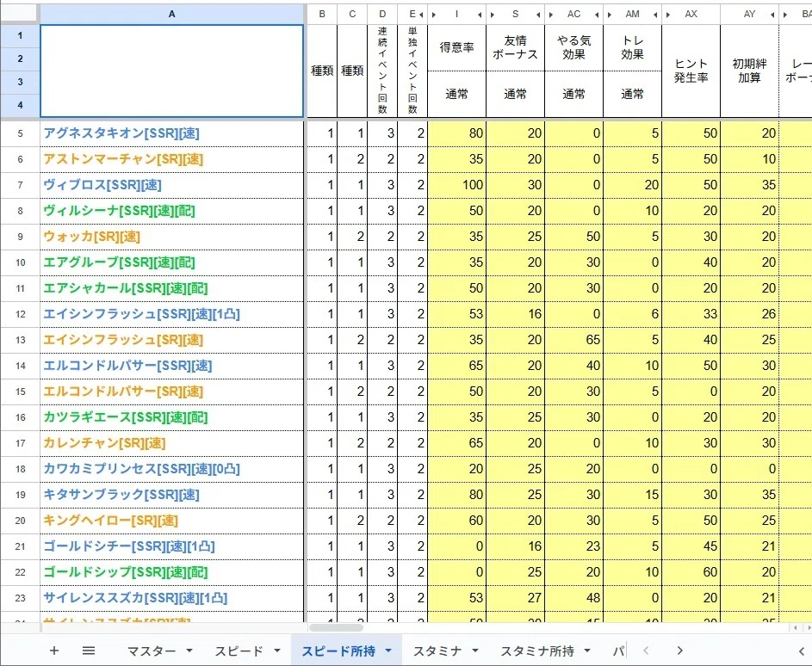Select row 5 header

coord(20,133)
